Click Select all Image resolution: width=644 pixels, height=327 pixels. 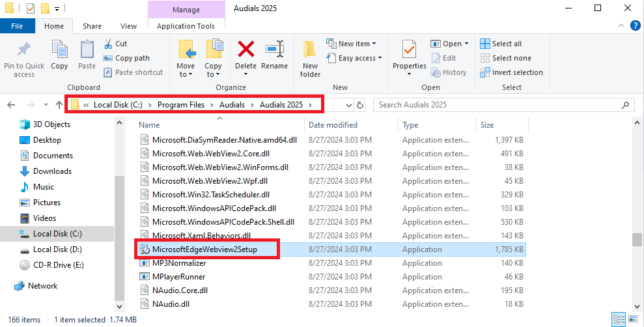pos(501,44)
